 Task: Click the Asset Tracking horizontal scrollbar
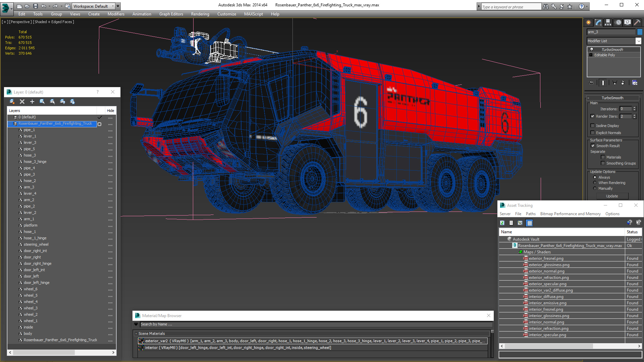[570, 346]
